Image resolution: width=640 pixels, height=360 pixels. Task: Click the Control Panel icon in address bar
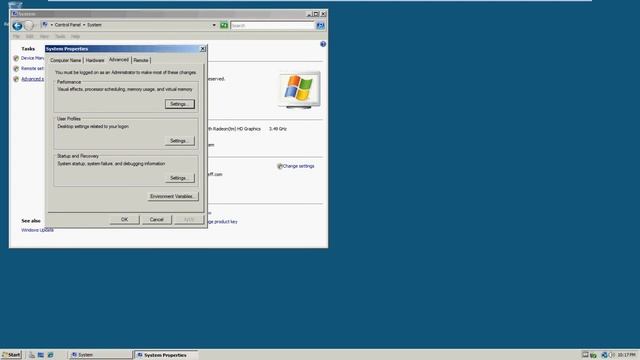45,25
